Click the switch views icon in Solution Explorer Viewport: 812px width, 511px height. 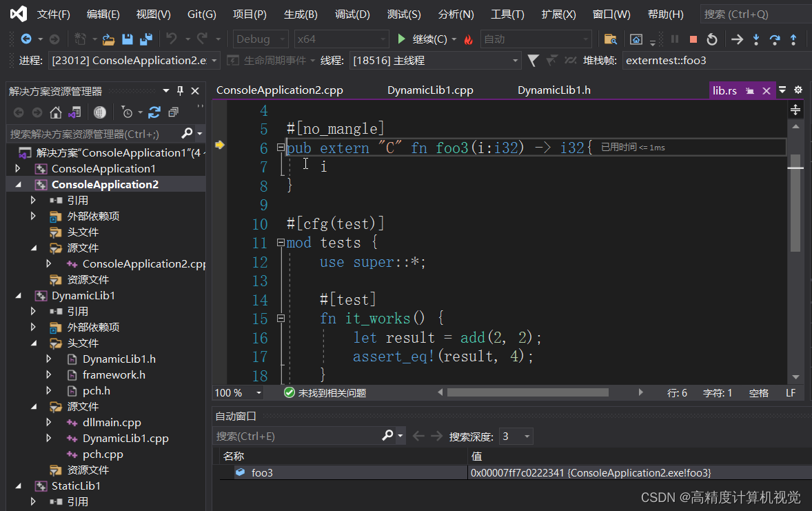tap(74, 112)
